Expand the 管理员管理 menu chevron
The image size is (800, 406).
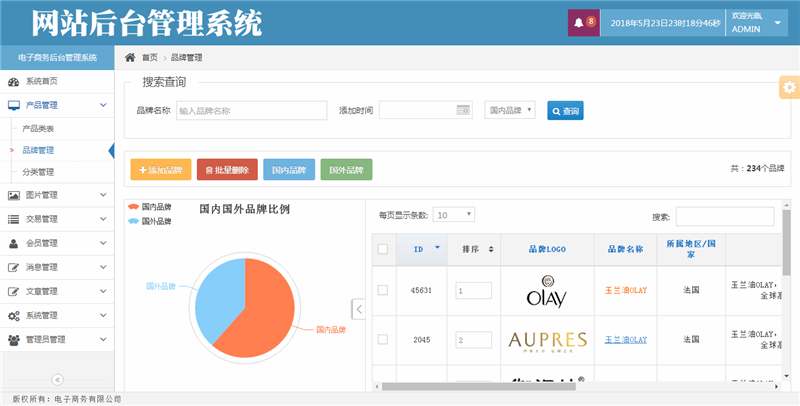[x=103, y=339]
